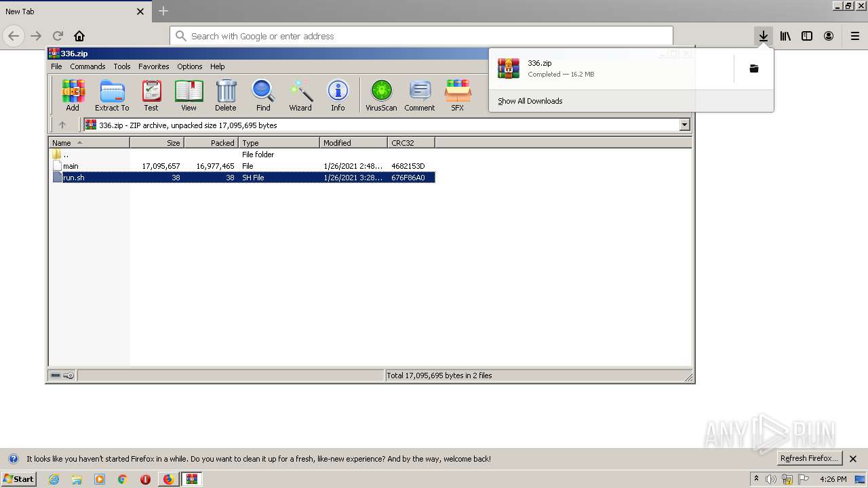Run the Test archive tool
Screen dimensions: 868x488
point(151,95)
